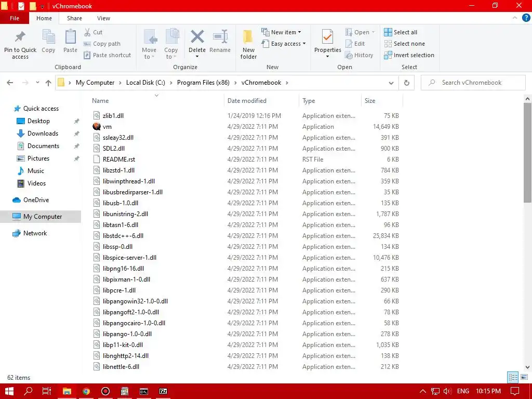Switch to the View tab
The image size is (532, 399).
(x=103, y=18)
